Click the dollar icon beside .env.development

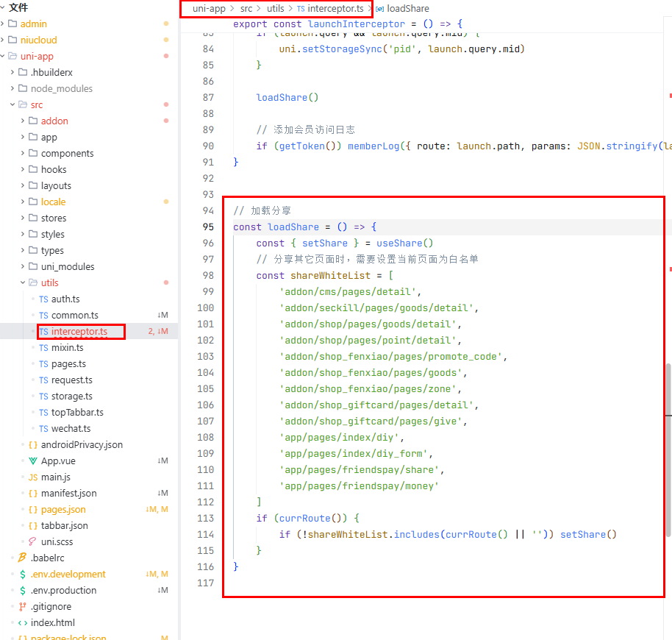pyautogui.click(x=23, y=575)
